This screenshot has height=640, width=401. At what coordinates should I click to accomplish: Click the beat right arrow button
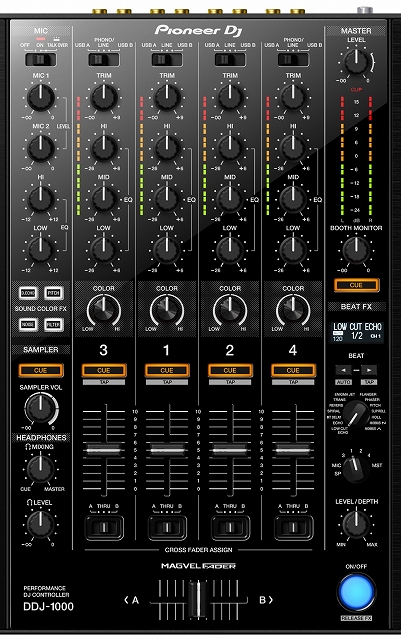tap(369, 370)
